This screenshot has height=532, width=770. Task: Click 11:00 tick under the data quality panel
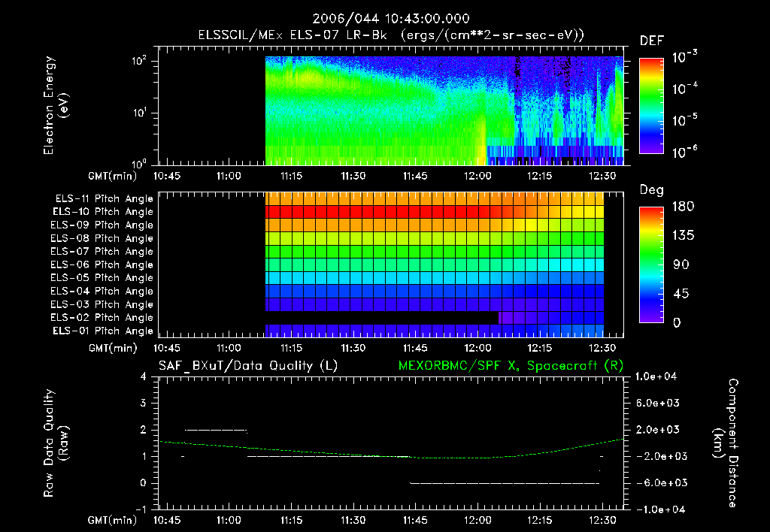pos(229,520)
